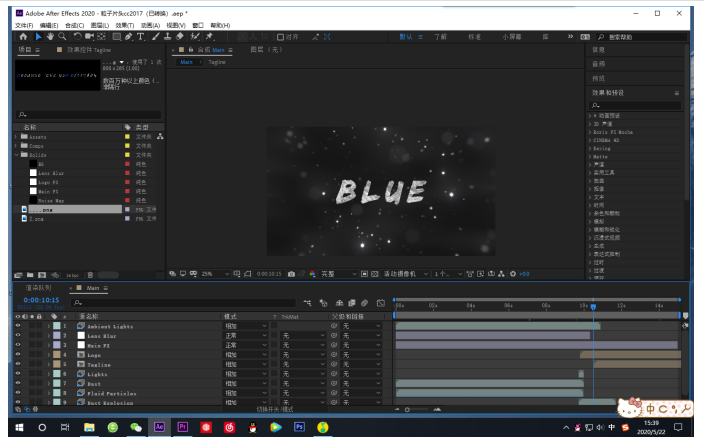Select the Rotation tool
This screenshot has height=440, width=704.
[x=78, y=37]
